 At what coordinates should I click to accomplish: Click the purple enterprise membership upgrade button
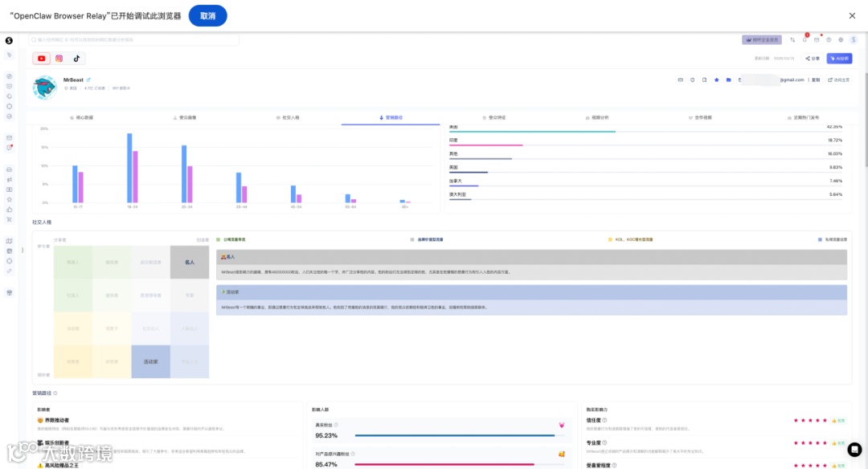pos(762,40)
